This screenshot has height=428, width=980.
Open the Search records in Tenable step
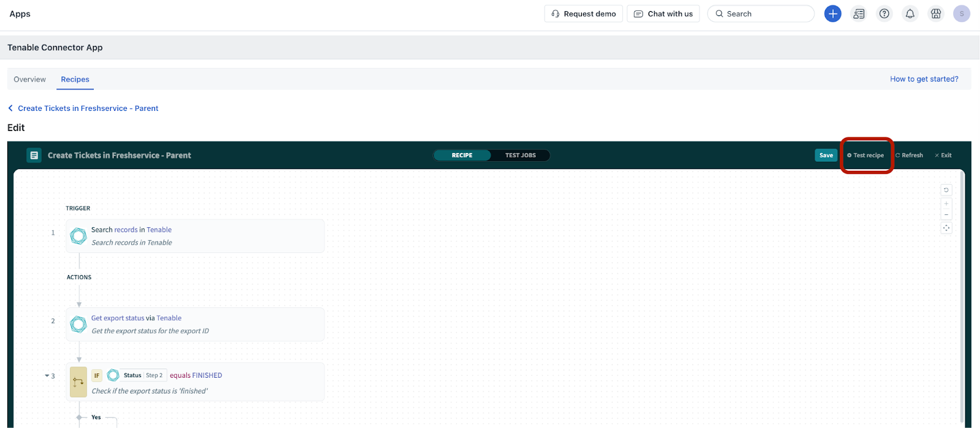click(x=195, y=236)
